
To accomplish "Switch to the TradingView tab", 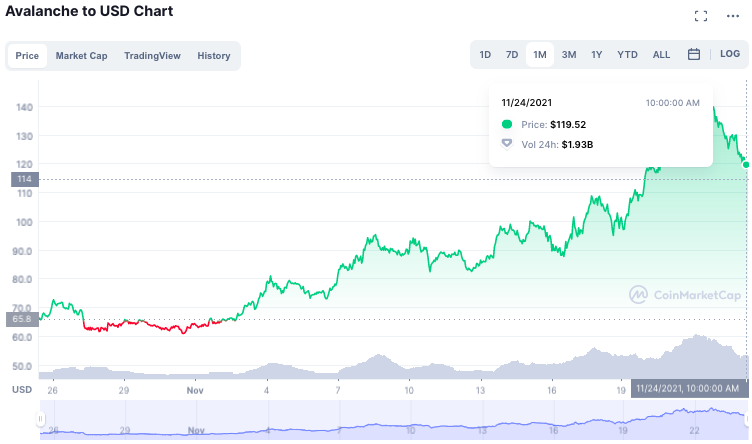I will [152, 56].
